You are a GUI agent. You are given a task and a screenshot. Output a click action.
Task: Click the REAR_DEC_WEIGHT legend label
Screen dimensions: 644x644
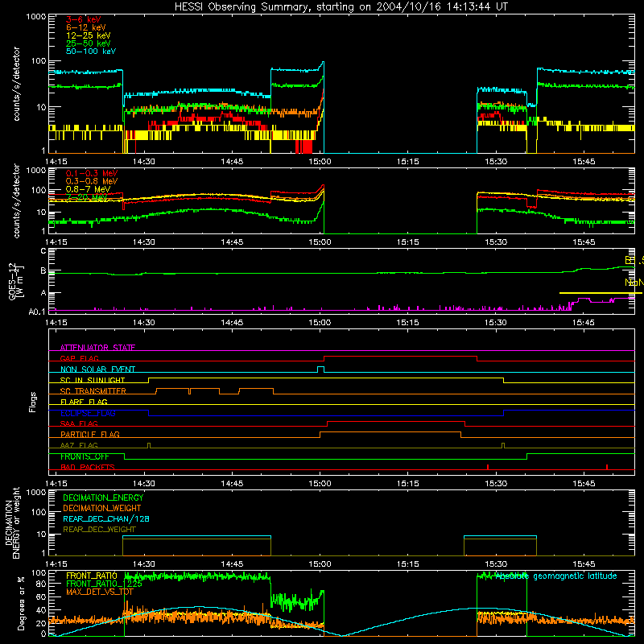point(99,530)
